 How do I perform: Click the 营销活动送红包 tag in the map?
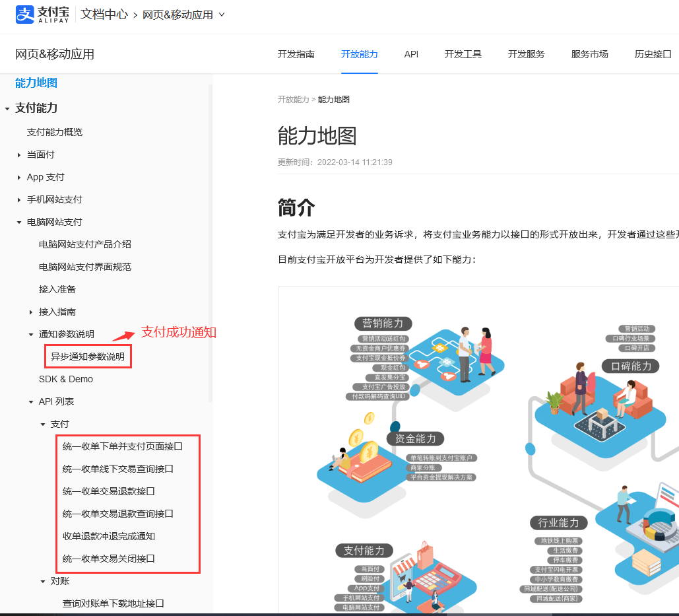click(383, 339)
